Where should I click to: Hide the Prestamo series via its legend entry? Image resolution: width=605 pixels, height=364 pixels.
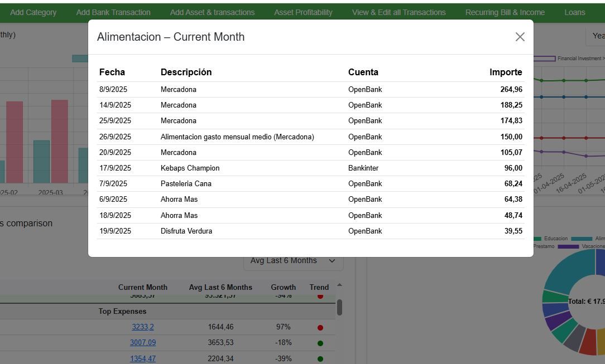tap(544, 246)
